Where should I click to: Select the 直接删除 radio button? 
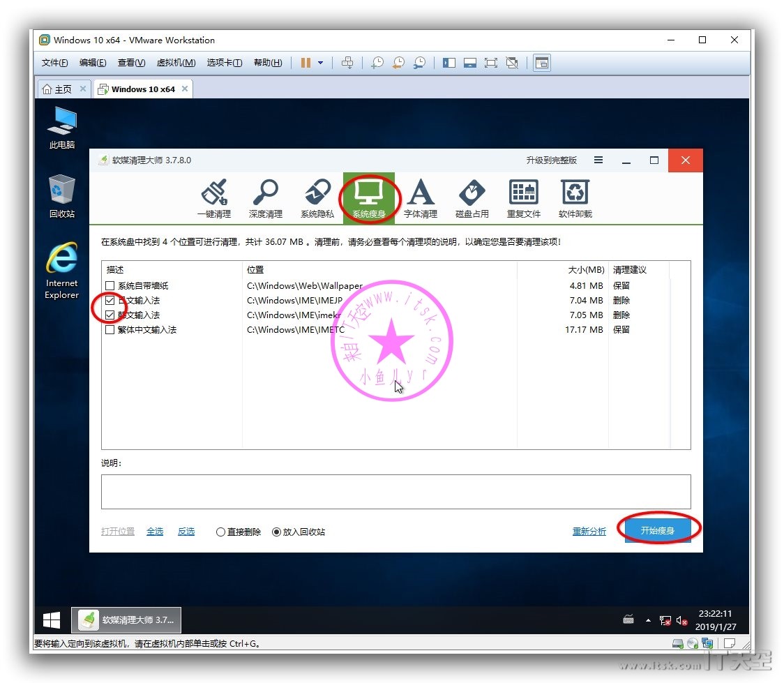coord(220,532)
